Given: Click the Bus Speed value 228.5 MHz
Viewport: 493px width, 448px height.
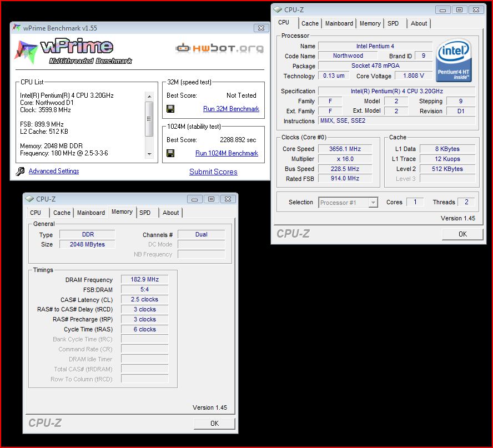Looking at the screenshot, I should (345, 169).
